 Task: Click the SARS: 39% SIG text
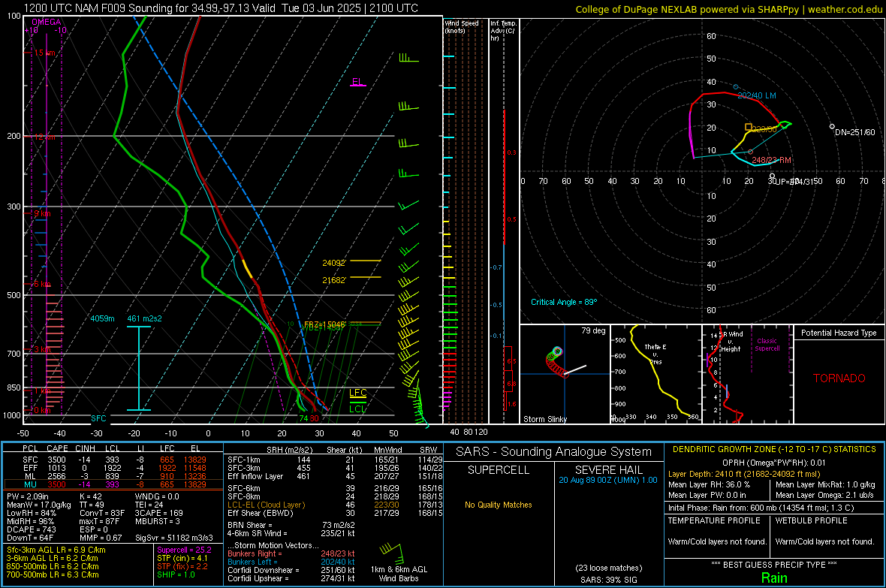click(608, 580)
